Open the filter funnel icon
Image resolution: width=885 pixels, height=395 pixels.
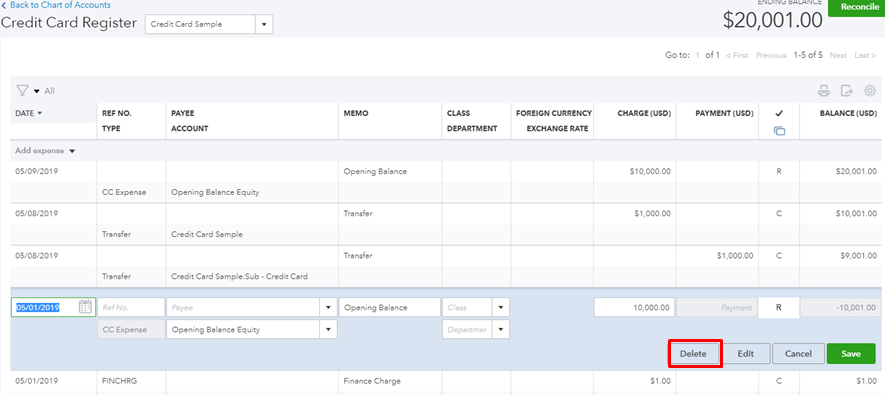tap(22, 90)
